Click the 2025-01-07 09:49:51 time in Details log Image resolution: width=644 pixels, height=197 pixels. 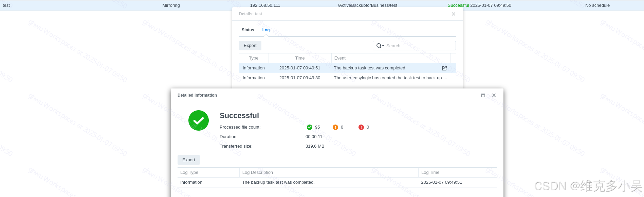pos(300,68)
